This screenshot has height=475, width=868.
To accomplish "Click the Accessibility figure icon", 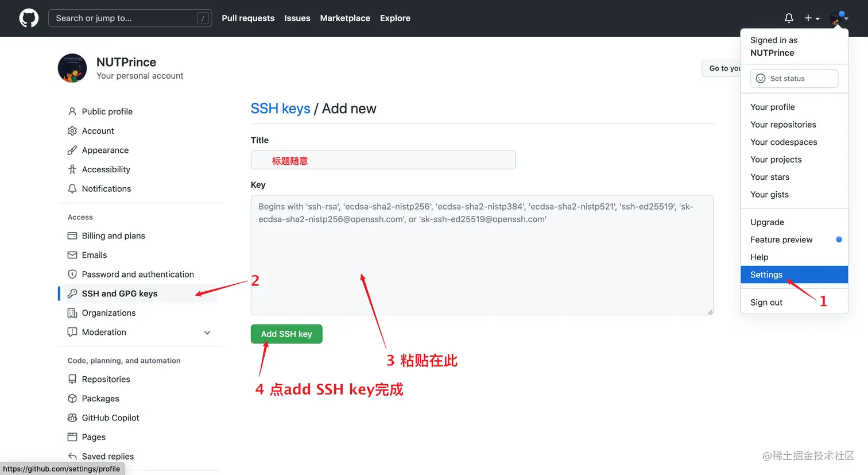I will pos(72,169).
